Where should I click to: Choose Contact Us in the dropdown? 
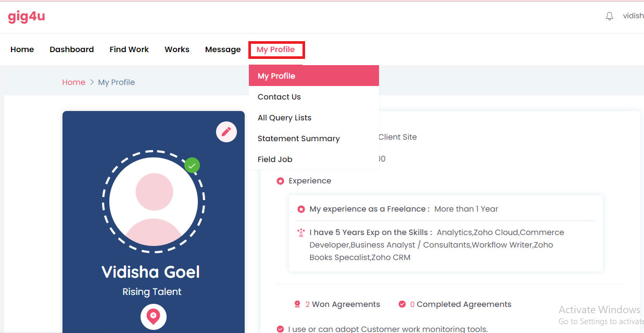pyautogui.click(x=279, y=97)
